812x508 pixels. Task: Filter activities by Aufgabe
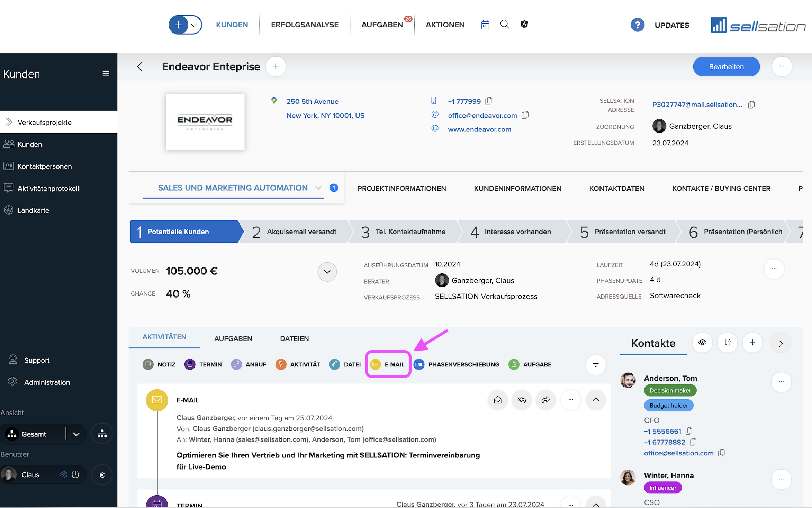[530, 364]
